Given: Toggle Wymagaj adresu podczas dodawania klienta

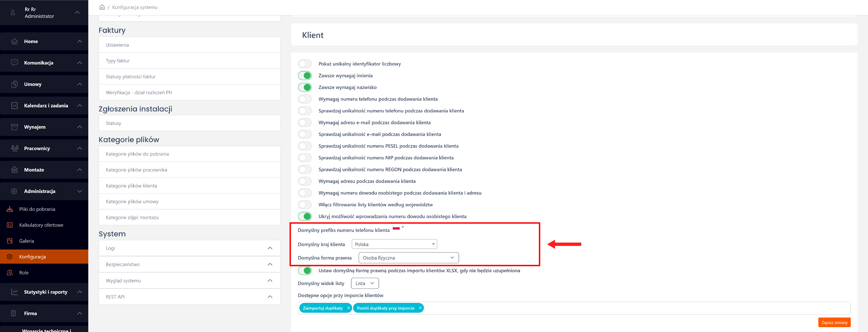Looking at the screenshot, I should pos(305,181).
